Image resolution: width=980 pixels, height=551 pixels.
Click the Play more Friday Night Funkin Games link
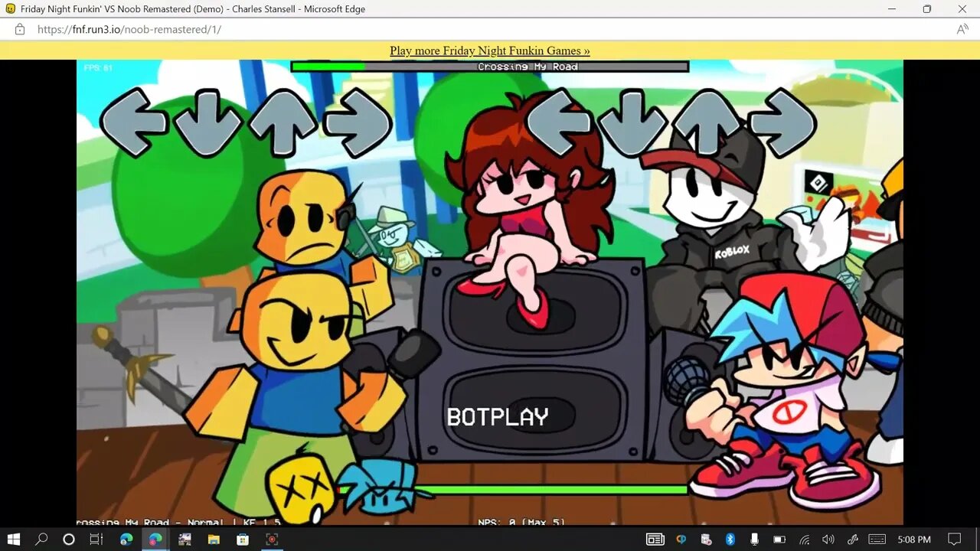coord(490,51)
